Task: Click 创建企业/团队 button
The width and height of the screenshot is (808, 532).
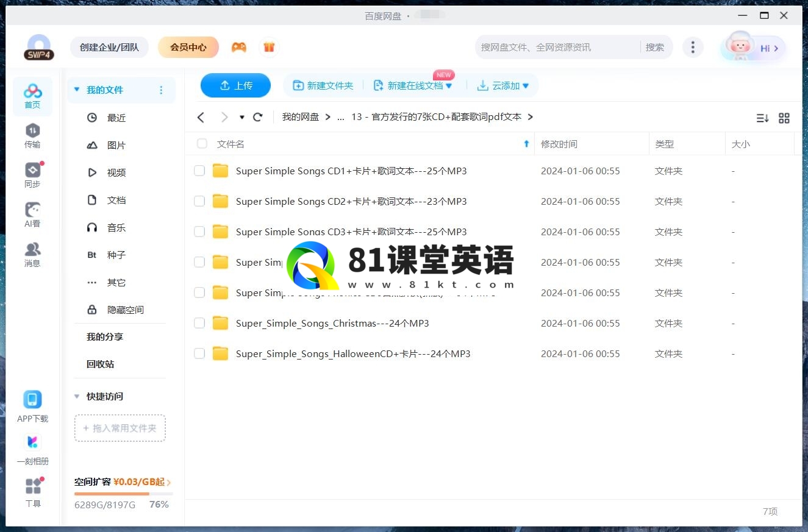Action: [x=109, y=47]
